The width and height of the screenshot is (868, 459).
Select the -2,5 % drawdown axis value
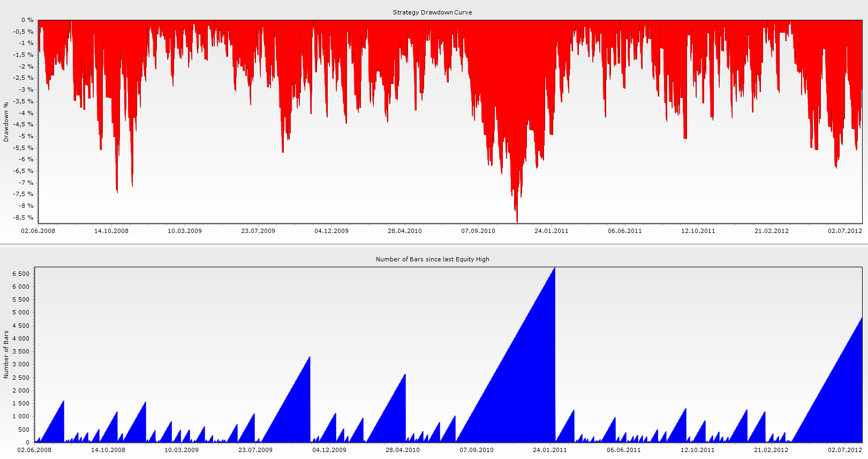[x=23, y=78]
